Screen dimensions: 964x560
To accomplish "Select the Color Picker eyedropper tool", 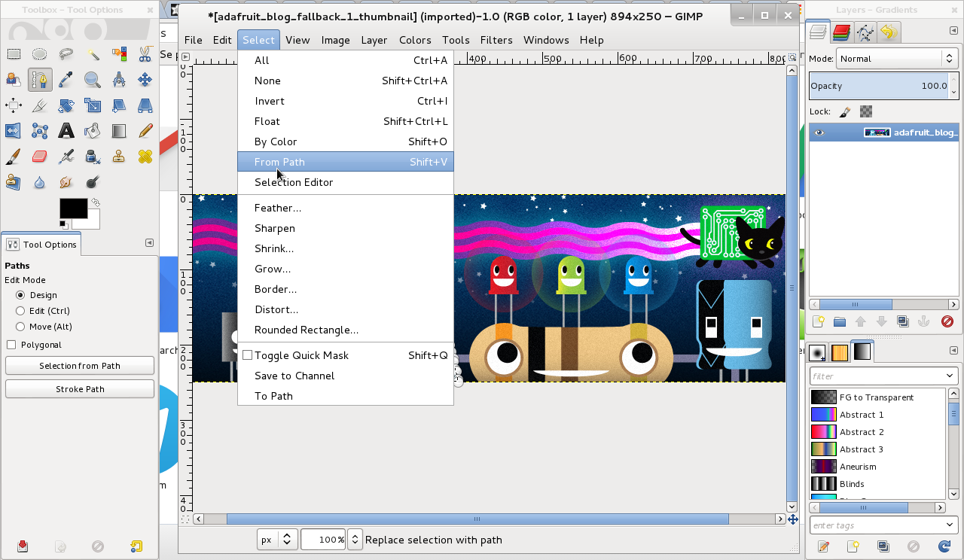I will pyautogui.click(x=66, y=79).
